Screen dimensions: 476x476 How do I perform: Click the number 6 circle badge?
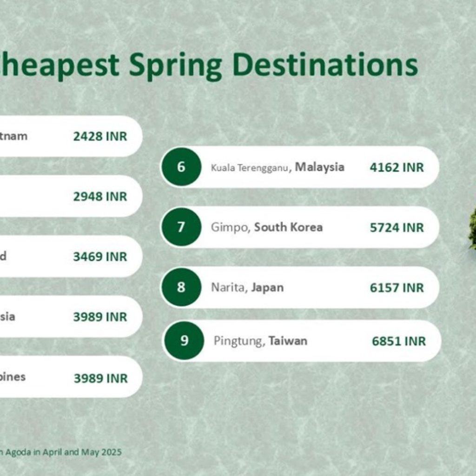pos(181,167)
